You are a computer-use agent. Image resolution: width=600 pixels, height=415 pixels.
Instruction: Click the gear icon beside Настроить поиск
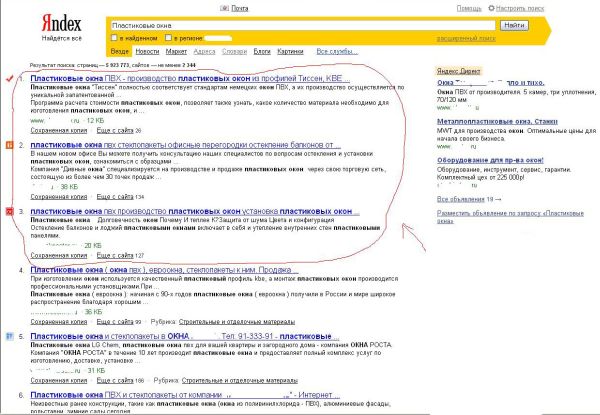(x=491, y=8)
